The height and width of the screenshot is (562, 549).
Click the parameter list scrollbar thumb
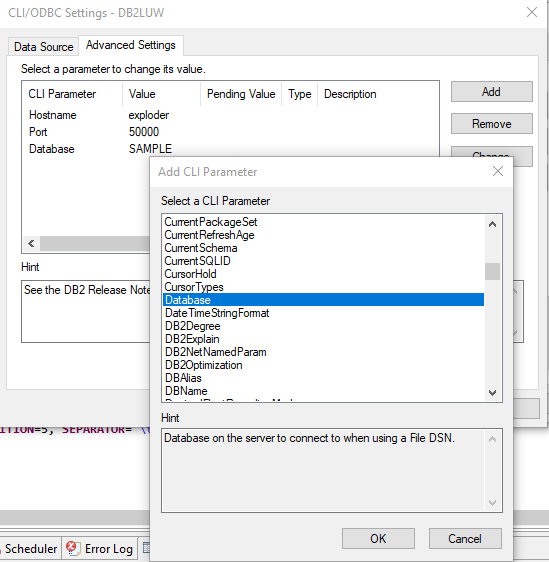(492, 271)
